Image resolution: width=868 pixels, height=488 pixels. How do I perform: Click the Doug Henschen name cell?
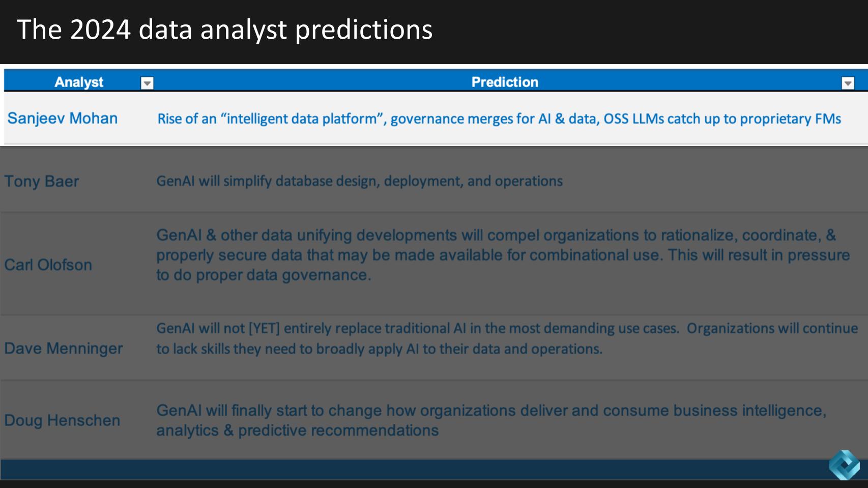click(62, 420)
